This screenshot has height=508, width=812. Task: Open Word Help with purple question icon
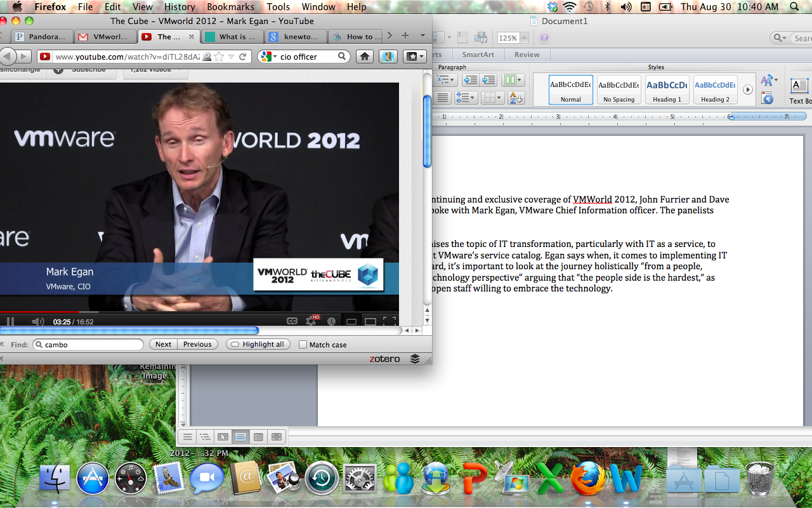pos(544,38)
